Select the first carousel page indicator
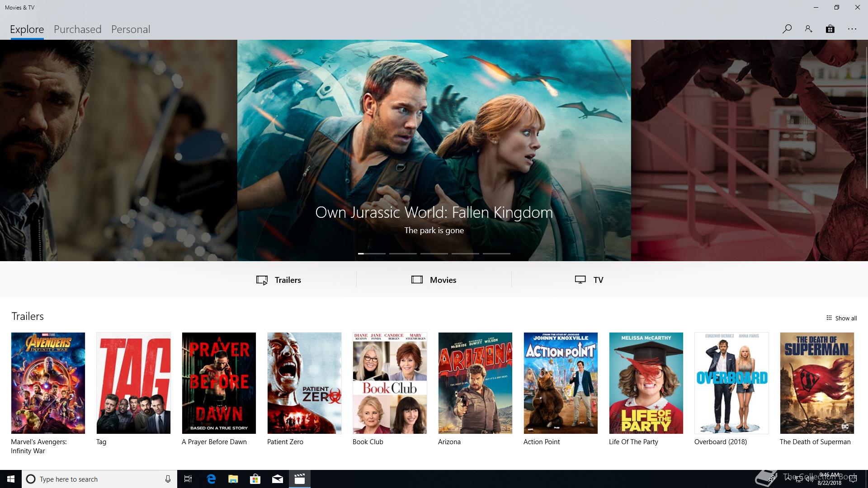Image resolution: width=868 pixels, height=488 pixels. [x=372, y=253]
